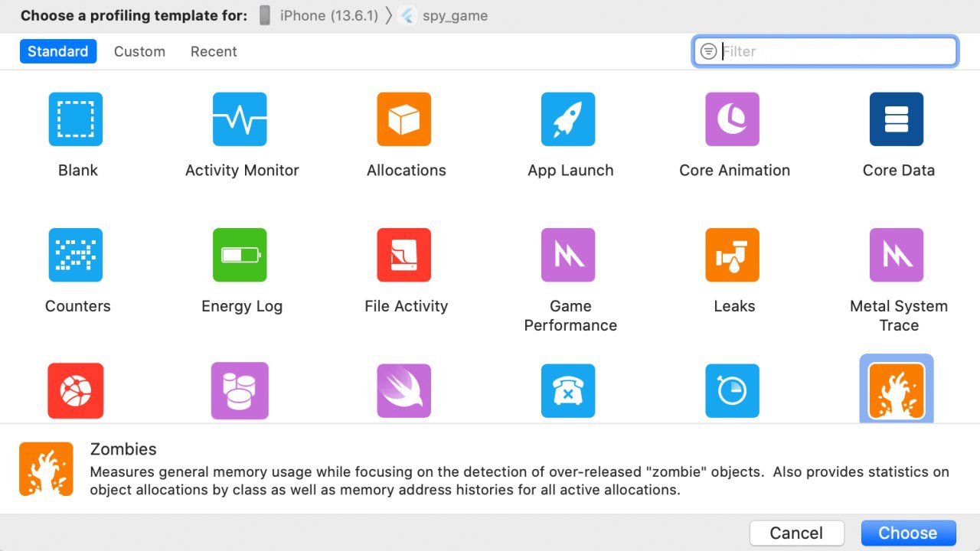Image resolution: width=980 pixels, height=551 pixels.
Task: Select the Metal System Trace template
Action: click(897, 255)
